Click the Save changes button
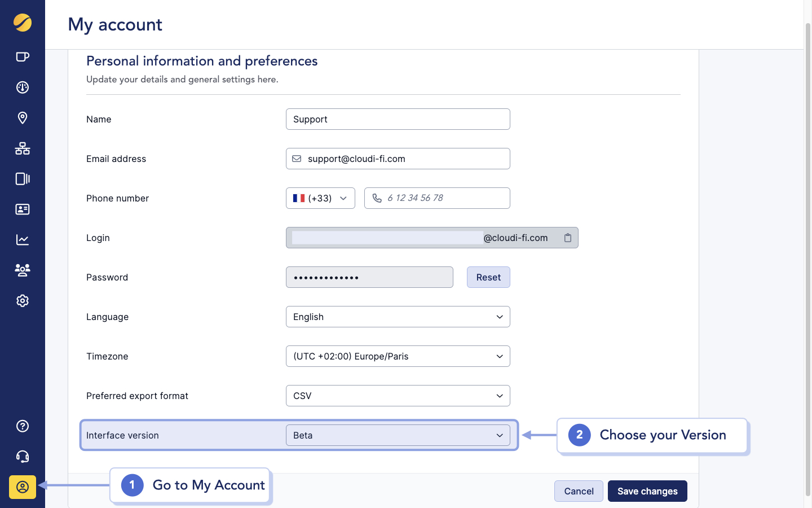Image resolution: width=812 pixels, height=508 pixels. pyautogui.click(x=647, y=491)
